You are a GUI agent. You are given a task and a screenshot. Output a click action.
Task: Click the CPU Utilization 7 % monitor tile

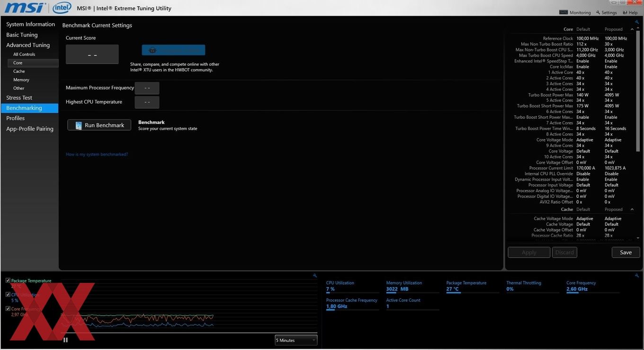click(x=353, y=286)
